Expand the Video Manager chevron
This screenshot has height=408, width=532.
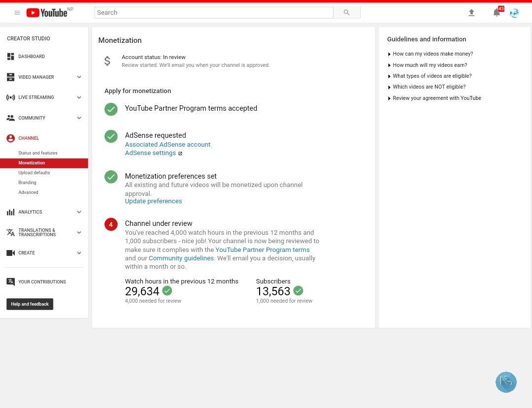79,77
